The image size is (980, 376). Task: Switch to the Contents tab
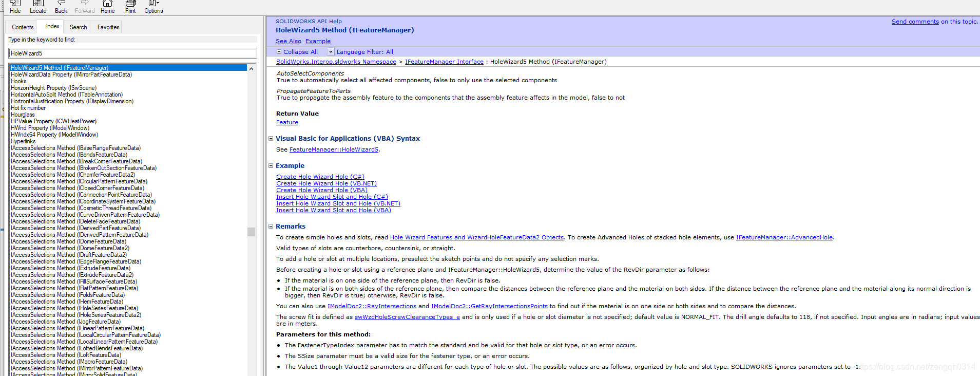coord(23,27)
